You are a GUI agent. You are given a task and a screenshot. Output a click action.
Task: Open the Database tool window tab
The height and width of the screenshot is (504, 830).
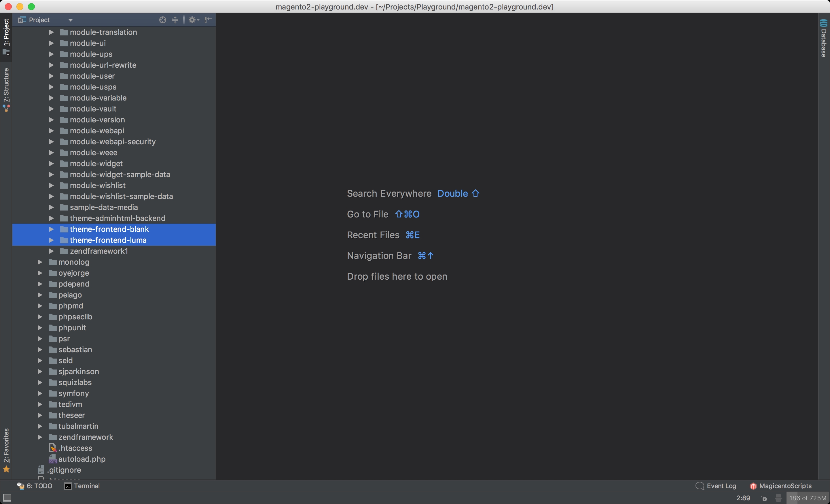[824, 38]
